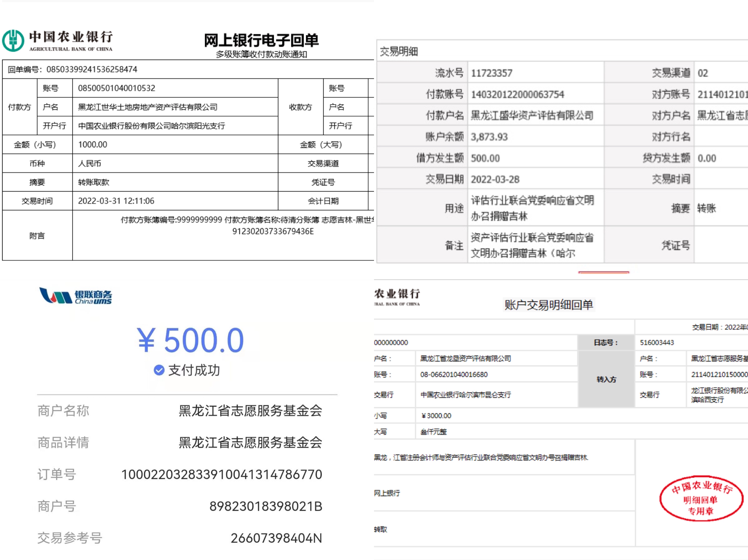The height and width of the screenshot is (560, 748).
Task: Click the 转入方 label cell
Action: coord(606,379)
